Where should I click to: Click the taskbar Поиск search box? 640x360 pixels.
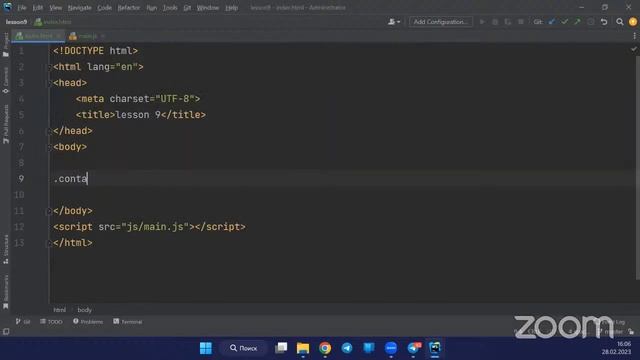click(243, 348)
